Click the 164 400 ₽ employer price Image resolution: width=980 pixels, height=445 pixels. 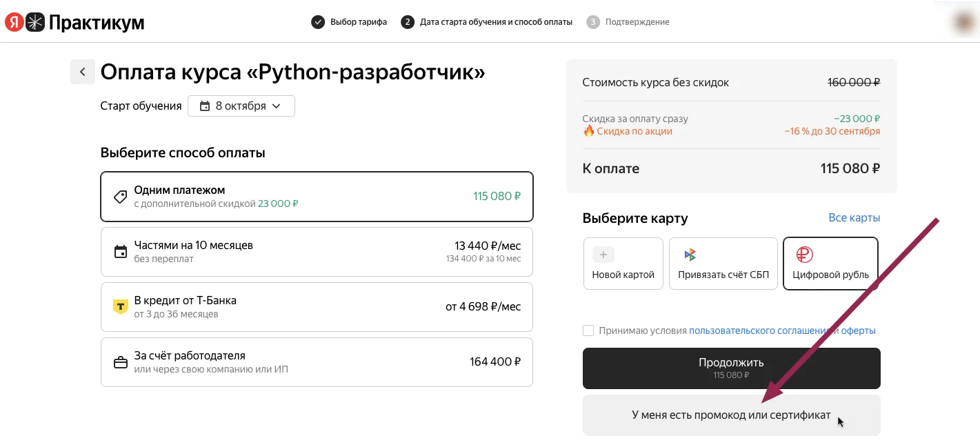coord(495,362)
